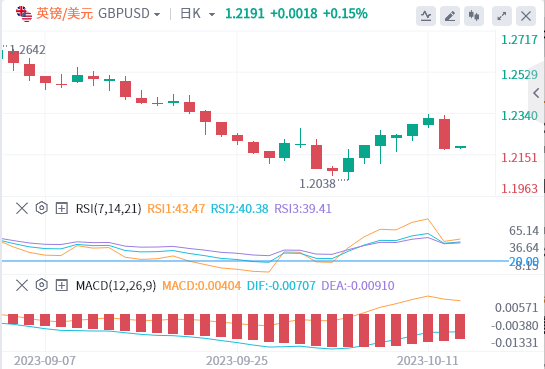This screenshot has height=369, width=545.
Task: Click the 36.64 RSI axis label
Action: pos(524,248)
